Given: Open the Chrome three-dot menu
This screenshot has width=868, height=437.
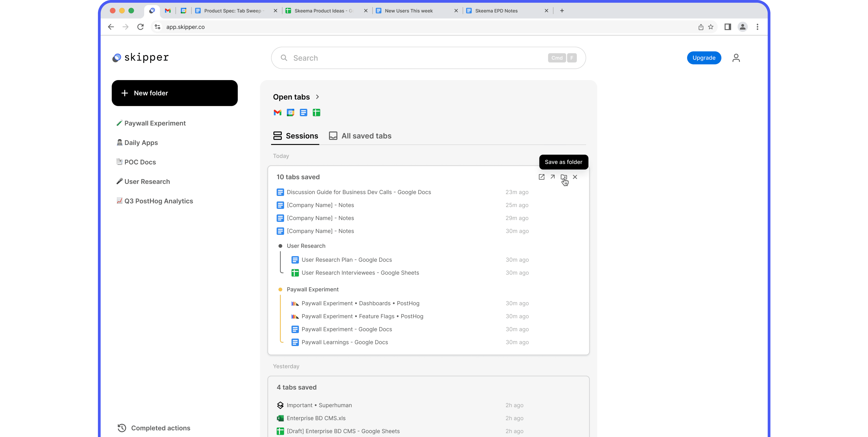Looking at the screenshot, I should pyautogui.click(x=758, y=27).
